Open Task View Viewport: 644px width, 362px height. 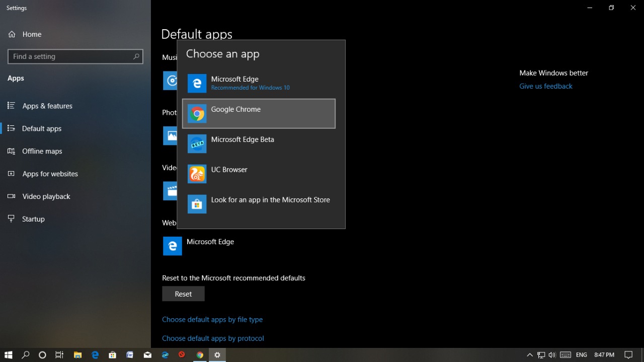tap(59, 355)
